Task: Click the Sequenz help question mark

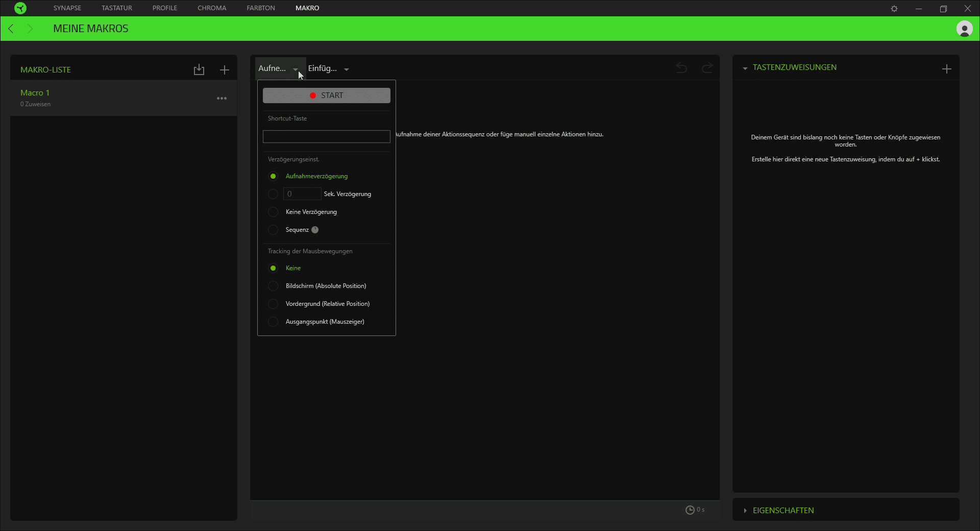Action: pos(315,230)
